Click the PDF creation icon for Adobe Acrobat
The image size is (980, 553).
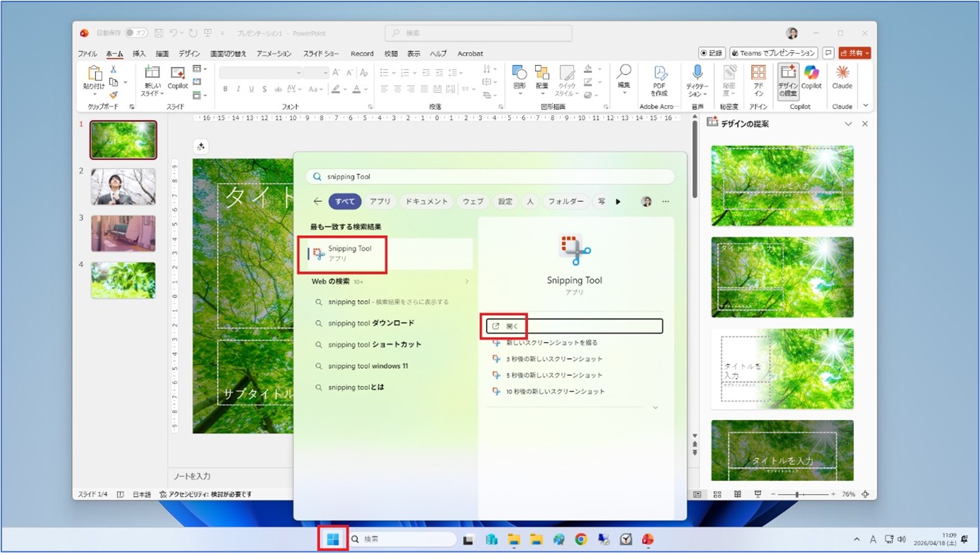660,77
